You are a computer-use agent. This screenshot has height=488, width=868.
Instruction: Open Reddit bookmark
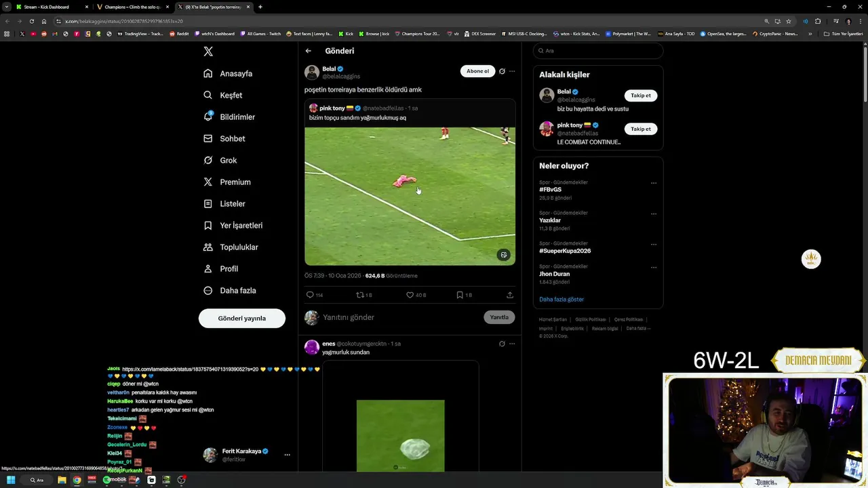point(179,34)
